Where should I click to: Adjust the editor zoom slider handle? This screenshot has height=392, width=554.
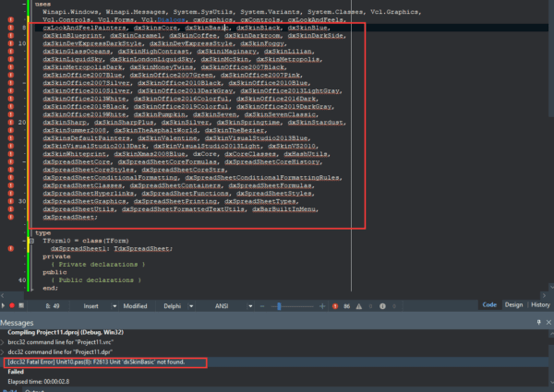279,306
